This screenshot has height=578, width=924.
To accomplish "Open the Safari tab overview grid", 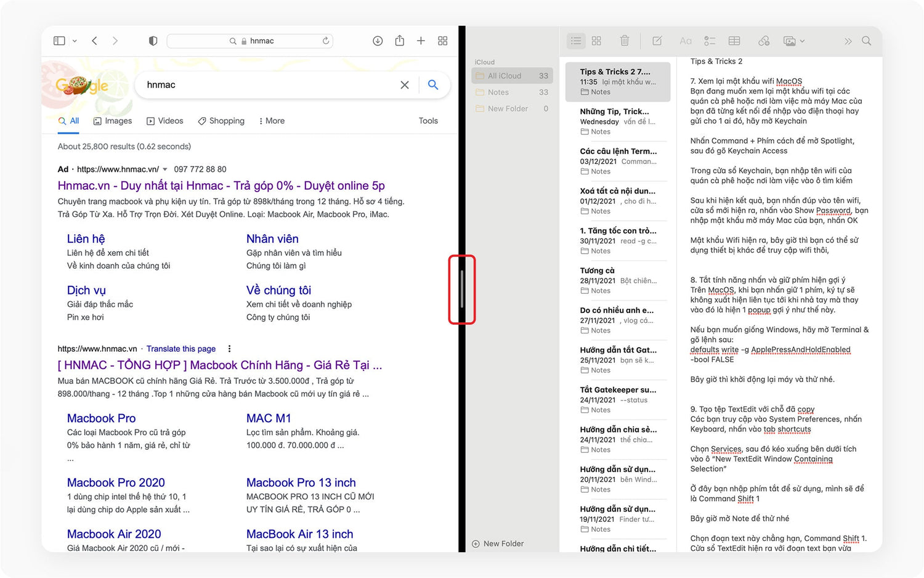I will (x=442, y=41).
